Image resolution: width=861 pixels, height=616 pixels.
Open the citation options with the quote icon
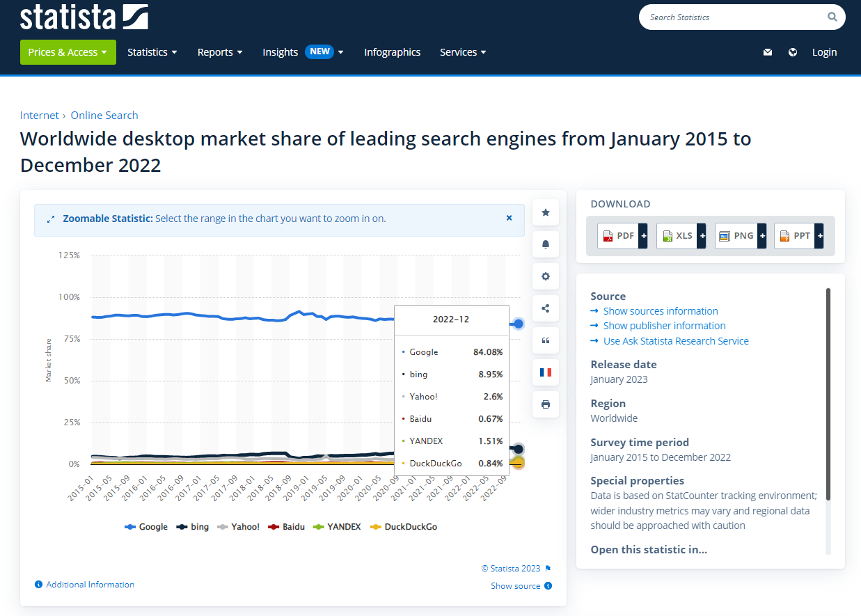(545, 340)
